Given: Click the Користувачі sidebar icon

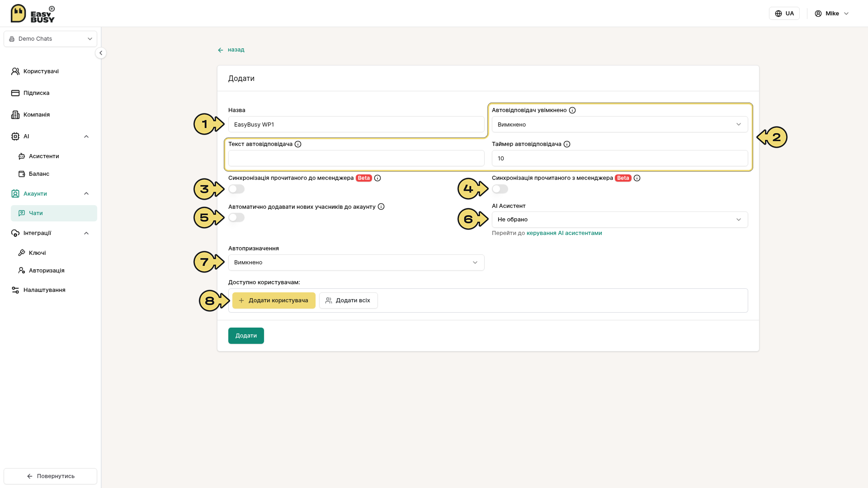Looking at the screenshot, I should click(x=15, y=71).
